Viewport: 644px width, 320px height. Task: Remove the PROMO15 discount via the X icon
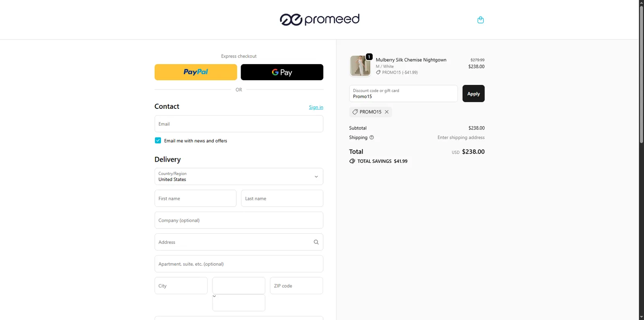pyautogui.click(x=386, y=112)
